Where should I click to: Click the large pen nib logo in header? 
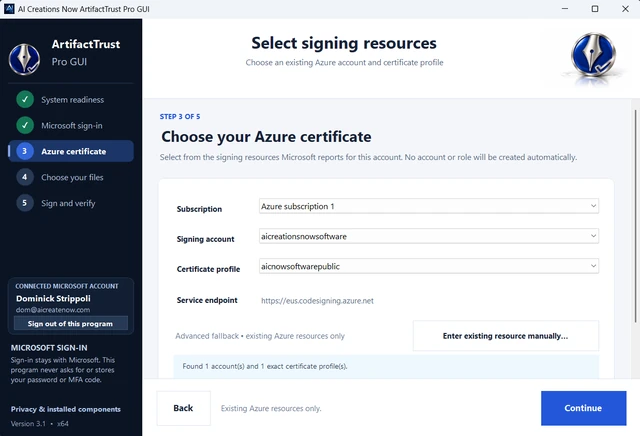(593, 55)
